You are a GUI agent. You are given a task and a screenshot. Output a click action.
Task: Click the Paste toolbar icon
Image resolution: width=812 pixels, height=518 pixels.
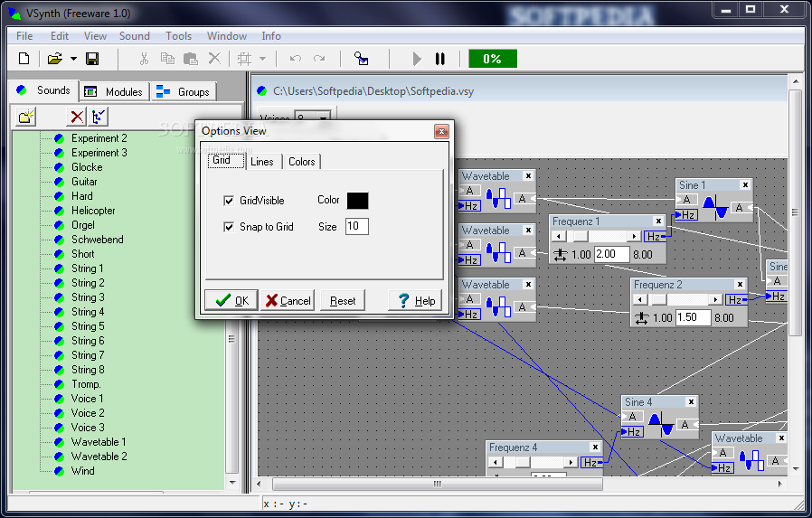191,59
